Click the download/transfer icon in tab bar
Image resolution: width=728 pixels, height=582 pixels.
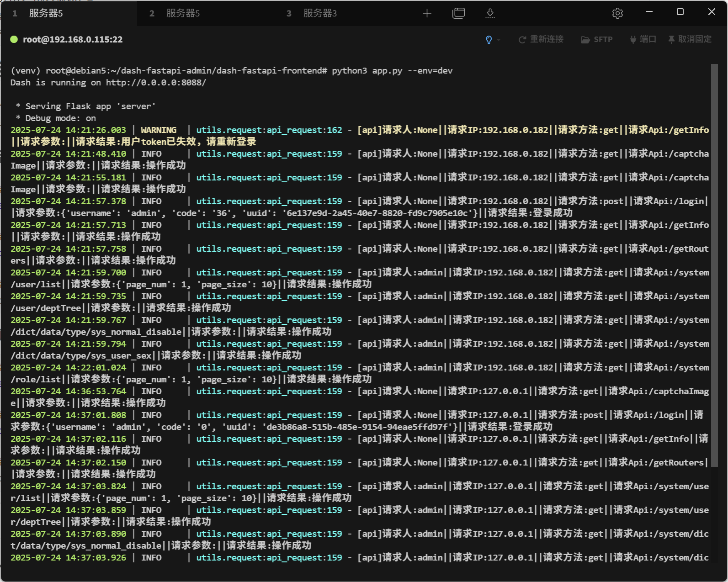490,13
